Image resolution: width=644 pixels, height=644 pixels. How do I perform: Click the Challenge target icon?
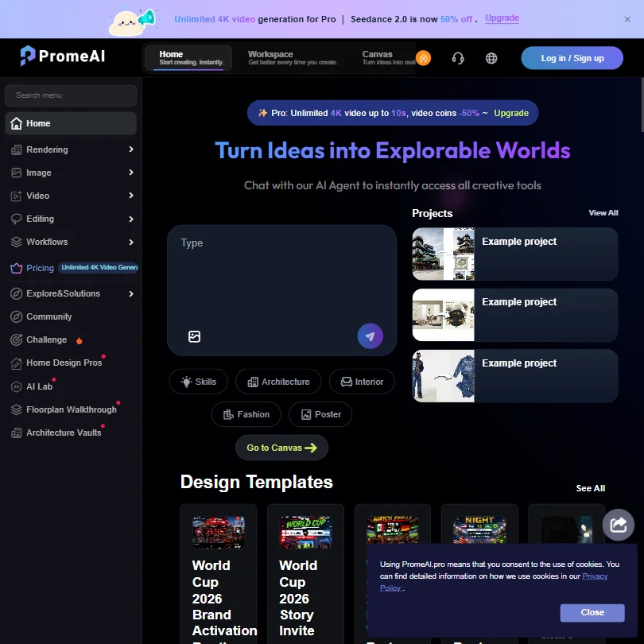(x=17, y=339)
